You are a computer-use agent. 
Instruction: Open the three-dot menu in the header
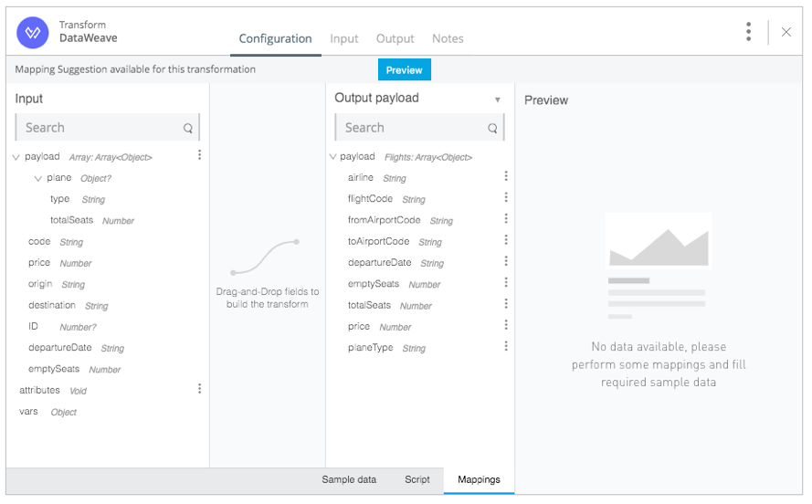(x=748, y=32)
